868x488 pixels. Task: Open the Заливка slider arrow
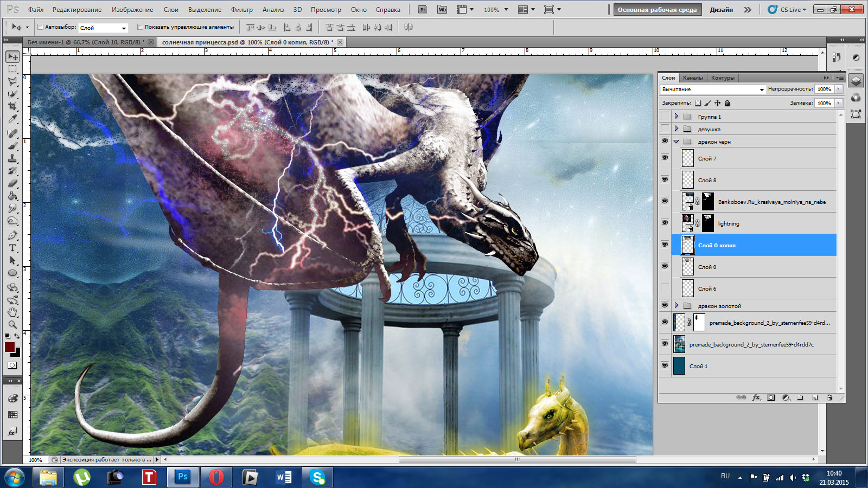click(839, 103)
